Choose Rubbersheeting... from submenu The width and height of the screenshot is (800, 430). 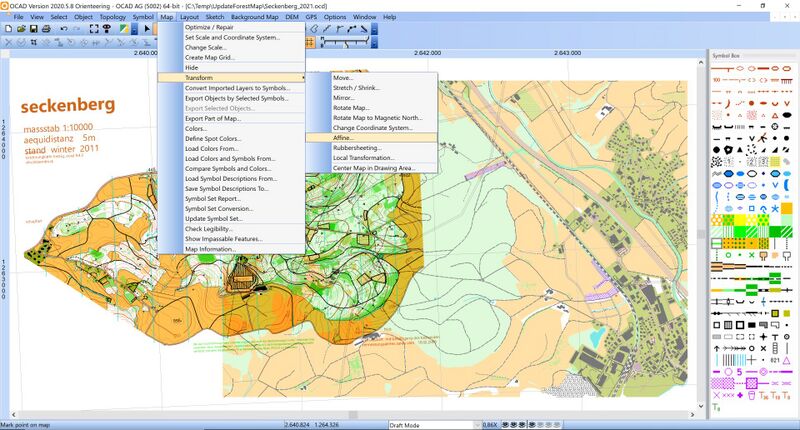tap(371, 148)
